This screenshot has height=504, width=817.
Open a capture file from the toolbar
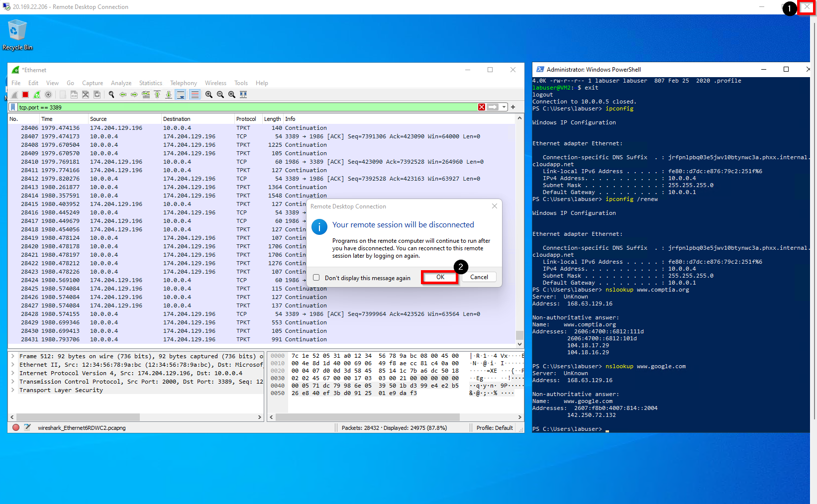(63, 95)
